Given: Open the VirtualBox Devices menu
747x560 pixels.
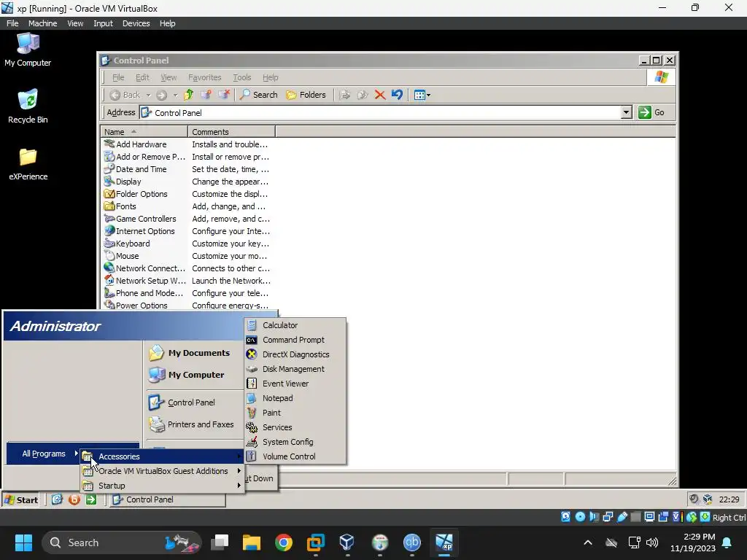Looking at the screenshot, I should (136, 23).
